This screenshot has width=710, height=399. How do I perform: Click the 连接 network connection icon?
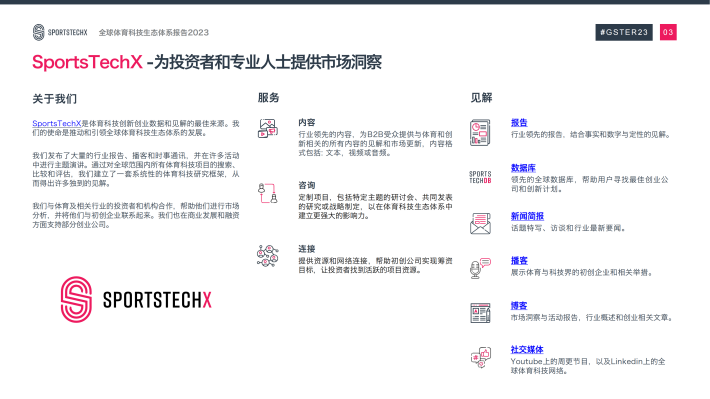(268, 256)
